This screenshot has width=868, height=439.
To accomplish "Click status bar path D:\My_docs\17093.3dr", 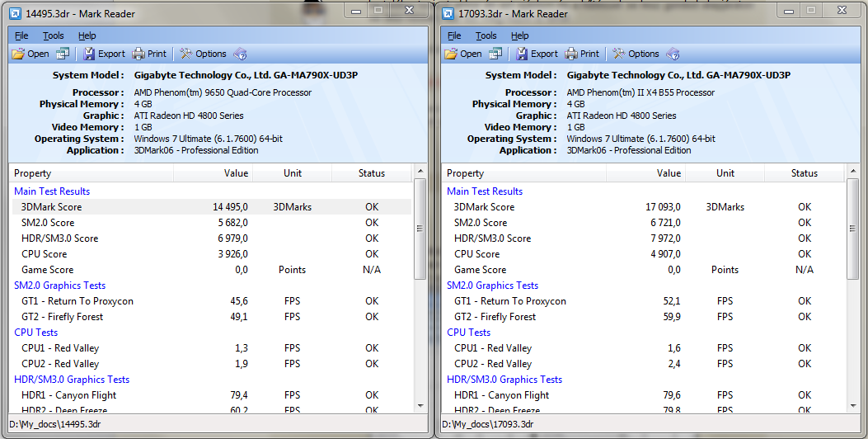I will click(488, 424).
